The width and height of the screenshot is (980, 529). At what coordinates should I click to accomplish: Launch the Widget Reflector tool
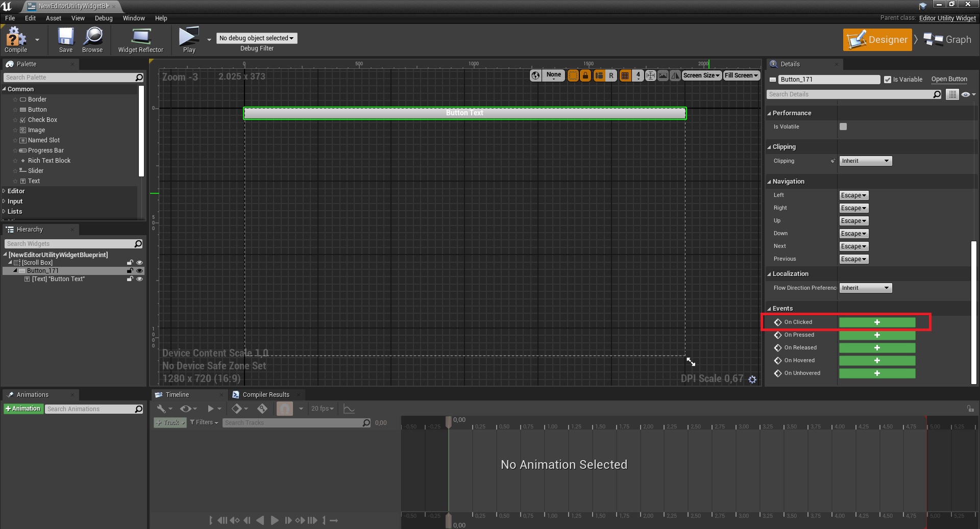[x=140, y=40]
